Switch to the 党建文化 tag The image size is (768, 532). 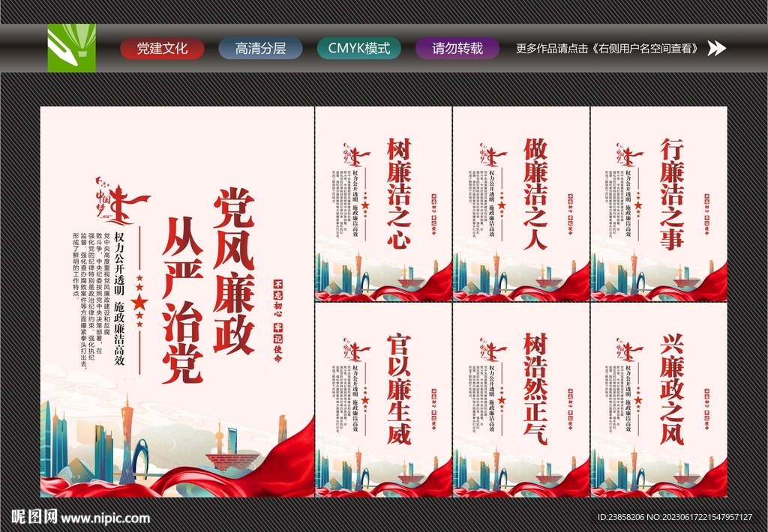(x=164, y=47)
